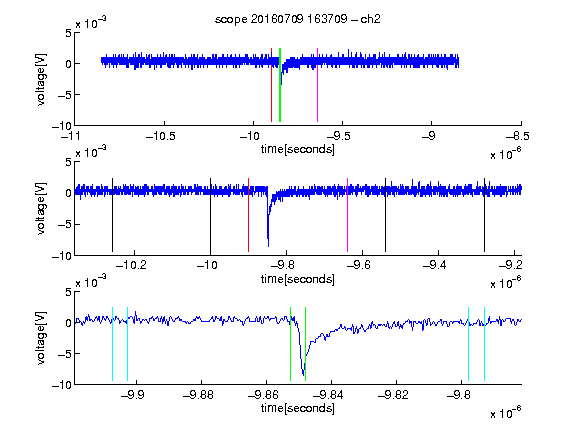Select the green vertical marker in top plot
Image resolution: width=576 pixels, height=432 pixels.
280,85
